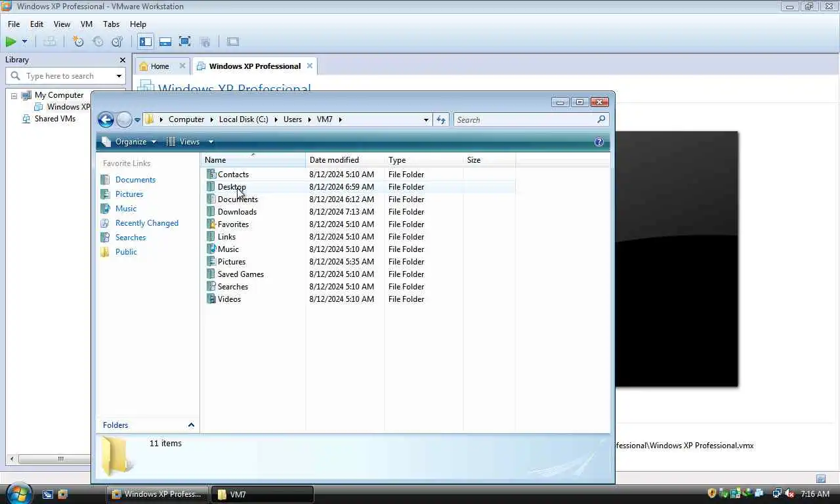
Task: Open Public favorite link
Action: (x=126, y=252)
